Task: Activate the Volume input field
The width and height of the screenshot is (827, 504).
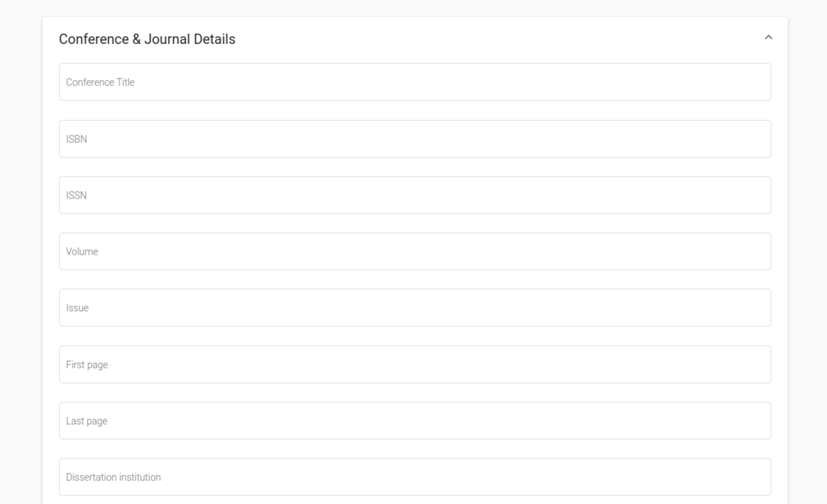Action: tap(415, 251)
